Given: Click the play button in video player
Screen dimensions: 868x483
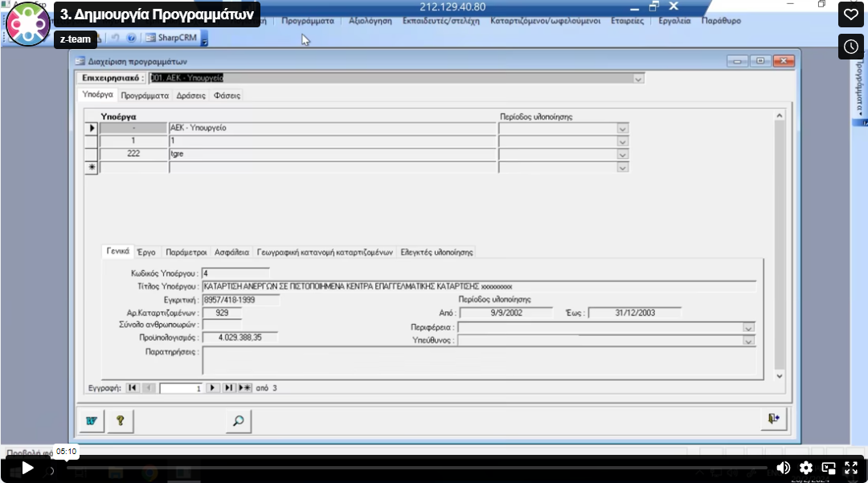Looking at the screenshot, I should [27, 468].
